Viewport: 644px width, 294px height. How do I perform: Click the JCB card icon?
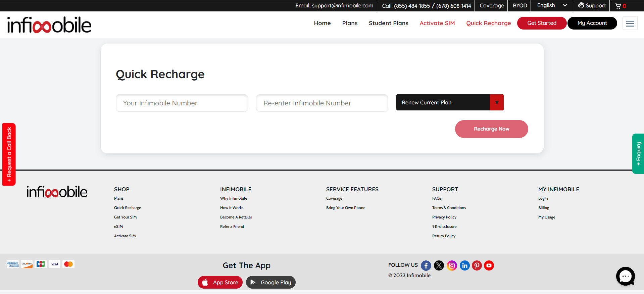pos(41,264)
